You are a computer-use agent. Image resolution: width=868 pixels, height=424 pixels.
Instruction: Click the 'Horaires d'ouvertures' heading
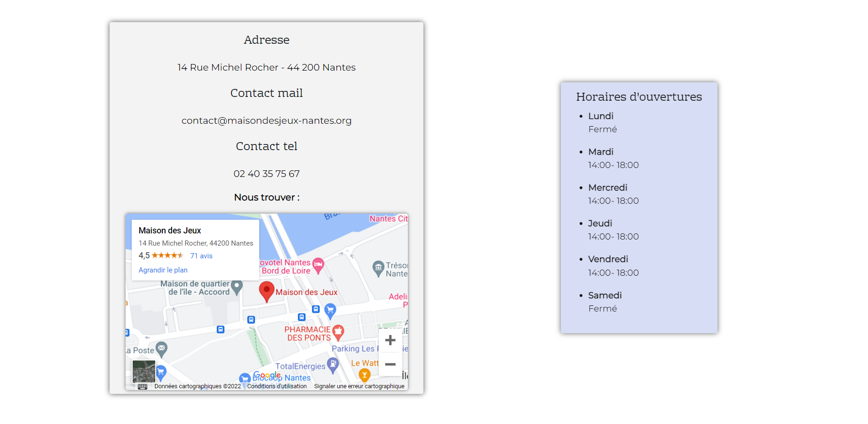tap(638, 97)
